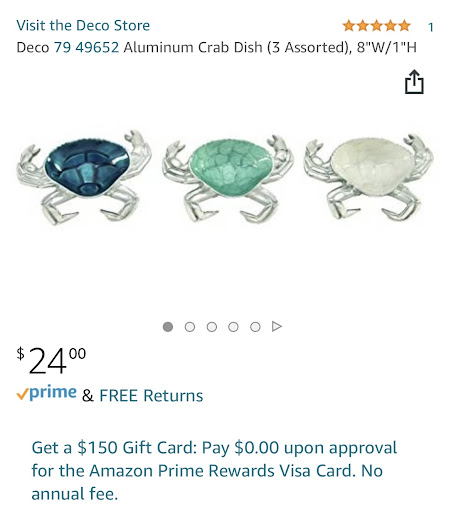Tap the review count number 1
The width and height of the screenshot is (451, 512).
click(x=431, y=27)
